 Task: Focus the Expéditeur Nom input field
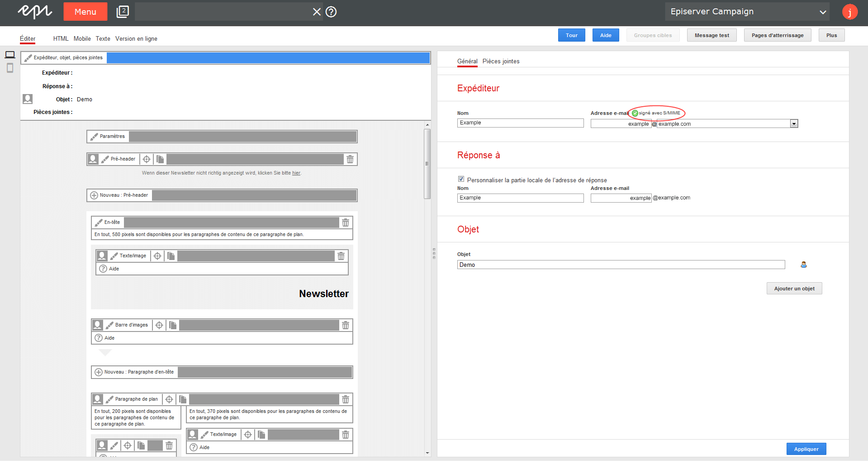pyautogui.click(x=520, y=123)
